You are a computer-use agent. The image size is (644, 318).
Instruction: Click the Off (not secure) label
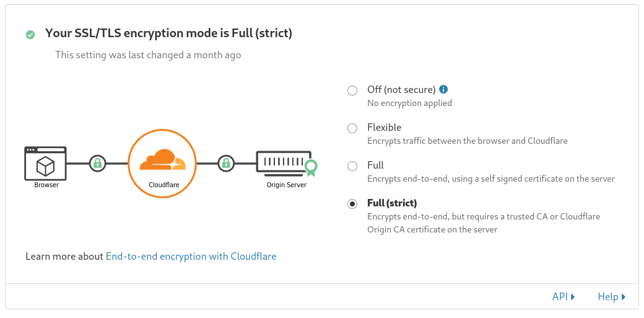coord(401,90)
